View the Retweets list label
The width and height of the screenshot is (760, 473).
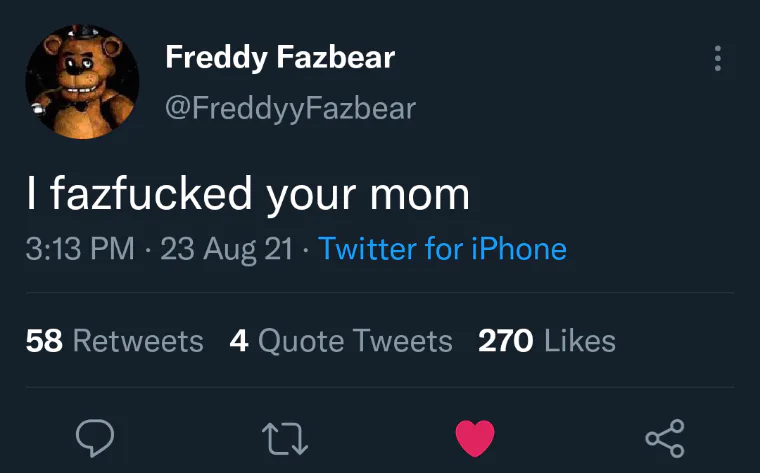pyautogui.click(x=138, y=341)
